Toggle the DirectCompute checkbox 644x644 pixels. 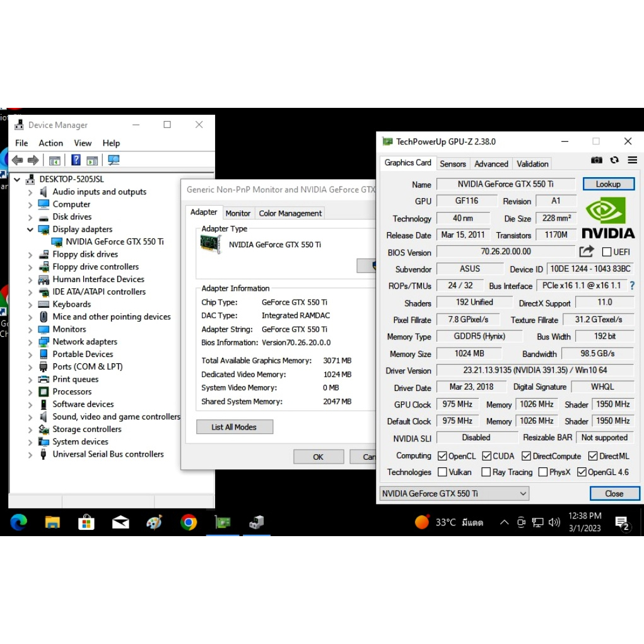[x=526, y=456]
